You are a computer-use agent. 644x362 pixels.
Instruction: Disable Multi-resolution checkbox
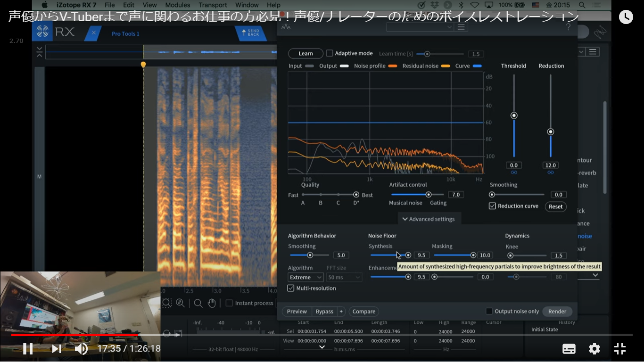click(x=291, y=288)
